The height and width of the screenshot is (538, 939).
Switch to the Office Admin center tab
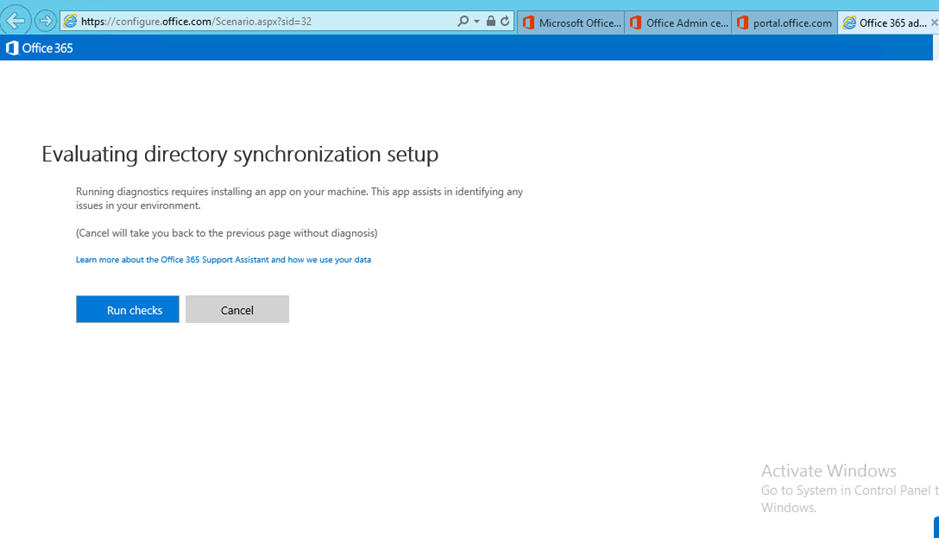[678, 23]
